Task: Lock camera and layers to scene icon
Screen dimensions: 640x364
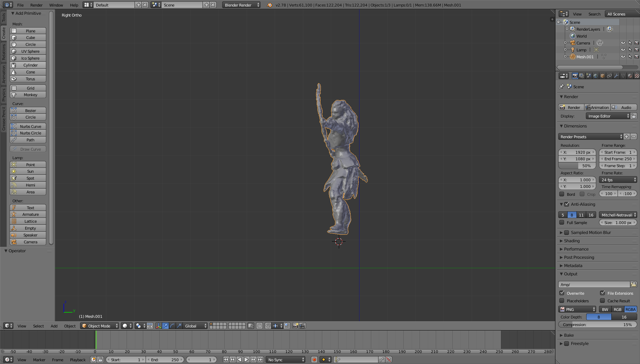Action: [251, 326]
